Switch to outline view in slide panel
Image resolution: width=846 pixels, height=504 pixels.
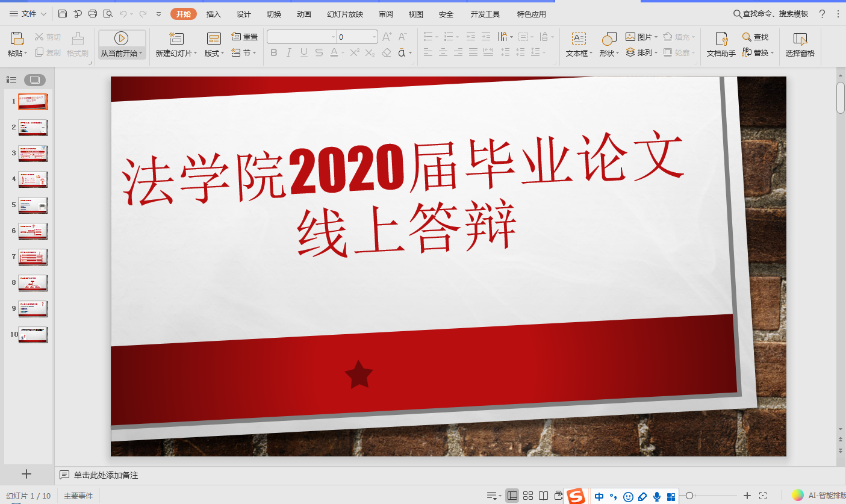pyautogui.click(x=11, y=79)
